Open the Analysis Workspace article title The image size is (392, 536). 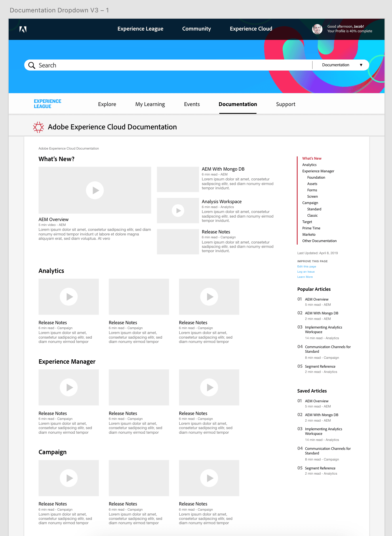(222, 202)
